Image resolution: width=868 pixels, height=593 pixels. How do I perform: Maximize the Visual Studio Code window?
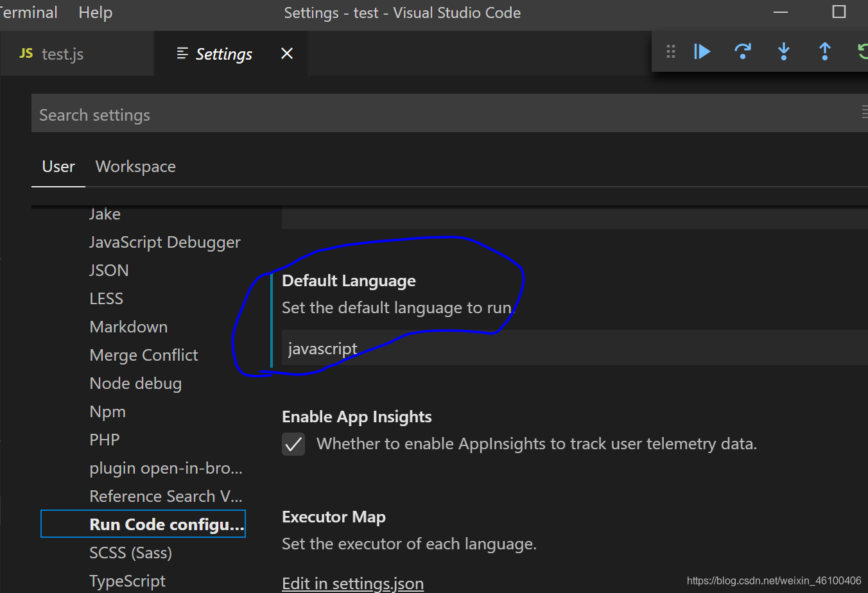[838, 12]
